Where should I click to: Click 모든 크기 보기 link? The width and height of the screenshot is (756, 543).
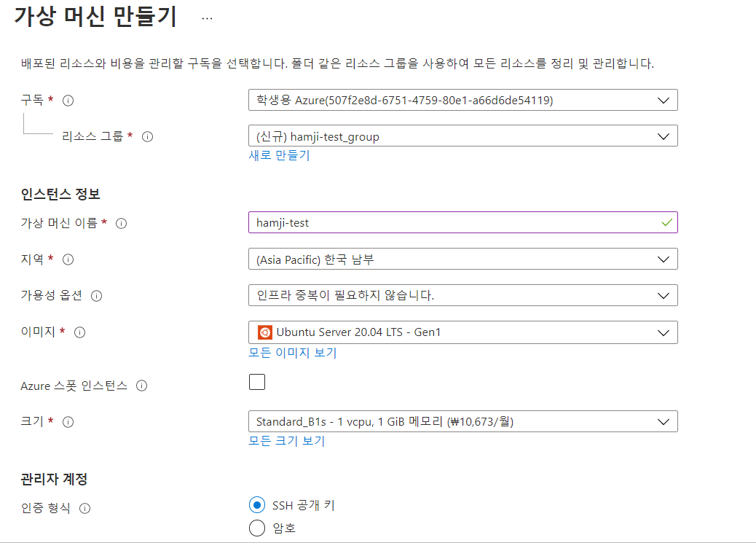tap(287, 441)
